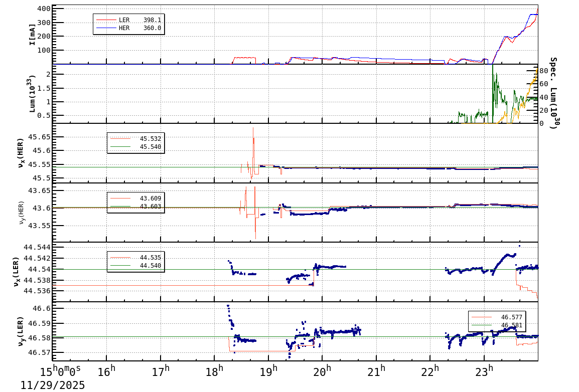This screenshot has height=392, width=579.
Task: Select the 46.577 red legend entry
Action: point(497,317)
